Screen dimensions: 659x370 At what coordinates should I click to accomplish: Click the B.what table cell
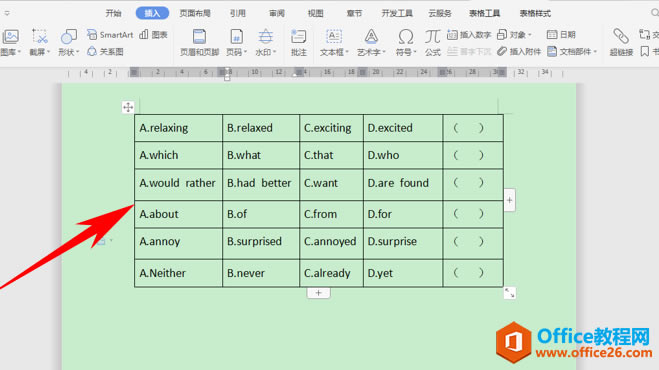261,155
